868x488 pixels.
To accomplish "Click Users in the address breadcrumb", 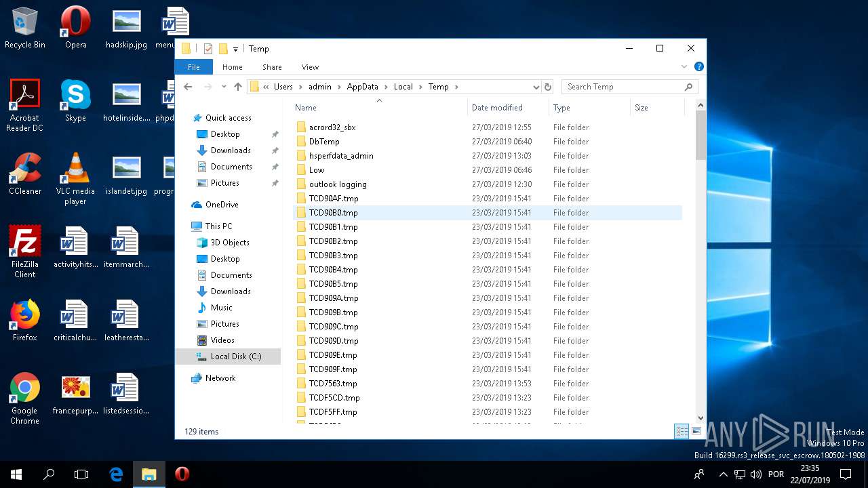I will click(283, 87).
